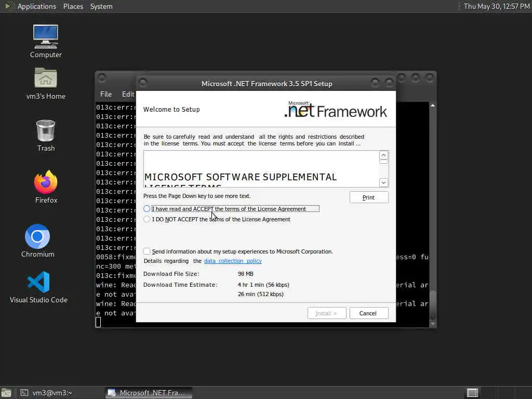Click the 98 MB download size value
The image size is (532, 399).
click(245, 274)
